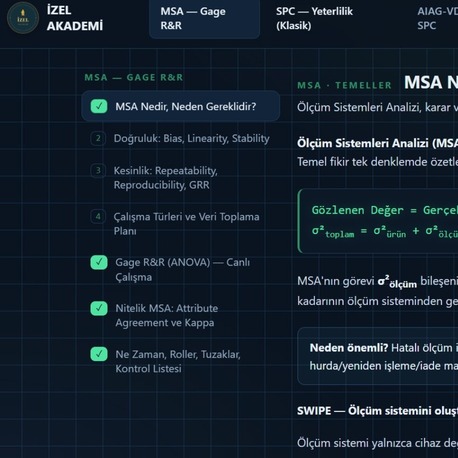The width and height of the screenshot is (458, 458).
Task: Open Çalışma Türleri ve Veri Toplama Planı
Action: coord(186,224)
